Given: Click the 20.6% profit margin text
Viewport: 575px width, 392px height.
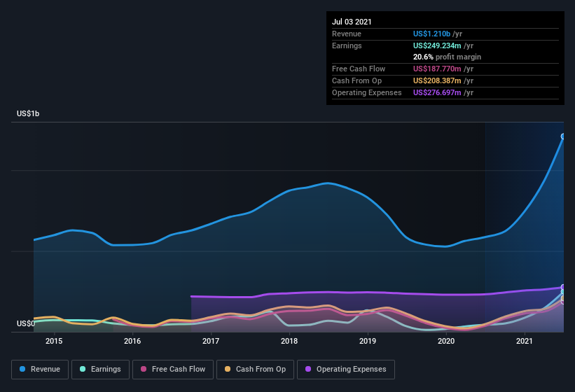Looking at the screenshot, I should pos(447,57).
